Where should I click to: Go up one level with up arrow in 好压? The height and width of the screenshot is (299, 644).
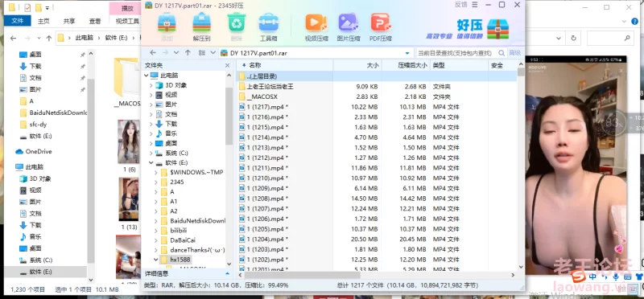(x=188, y=53)
